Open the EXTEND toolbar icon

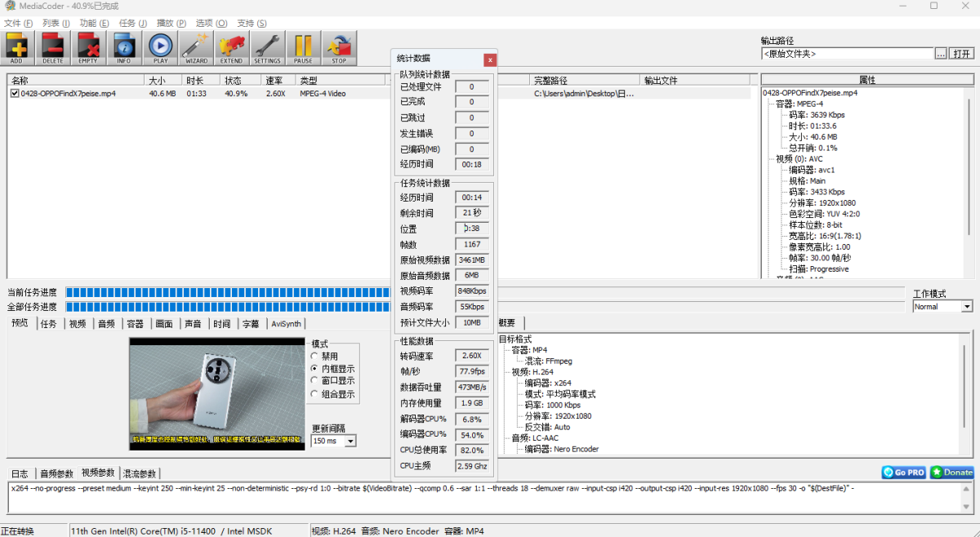[231, 47]
